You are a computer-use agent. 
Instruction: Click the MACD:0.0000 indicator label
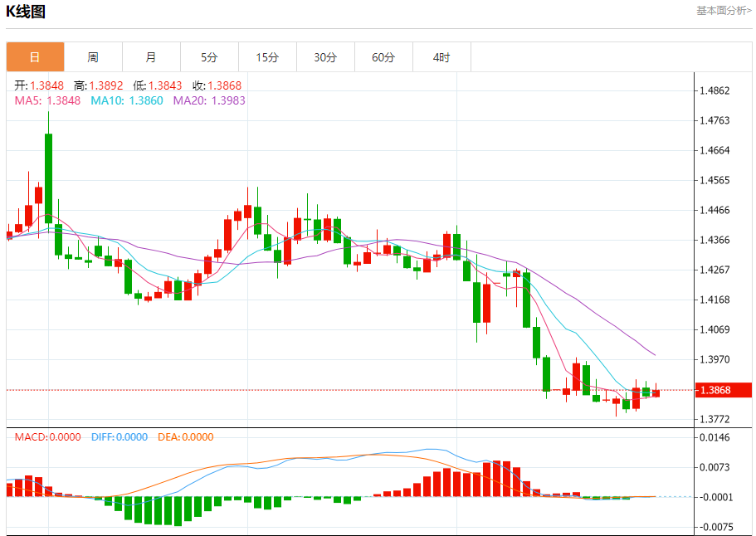coord(48,437)
